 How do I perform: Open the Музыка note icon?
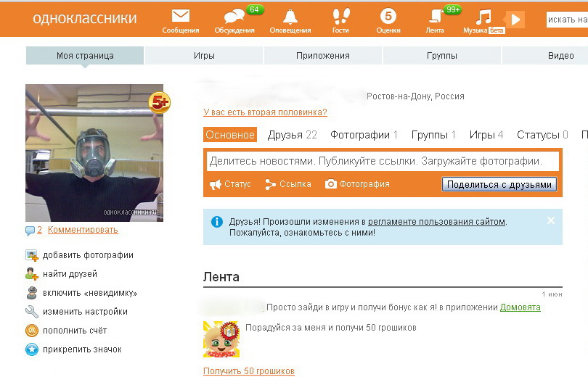click(x=483, y=17)
